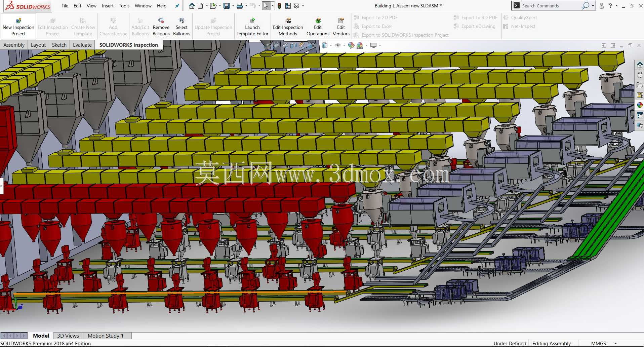Click the Hide/Show Items eye icon

click(x=338, y=45)
